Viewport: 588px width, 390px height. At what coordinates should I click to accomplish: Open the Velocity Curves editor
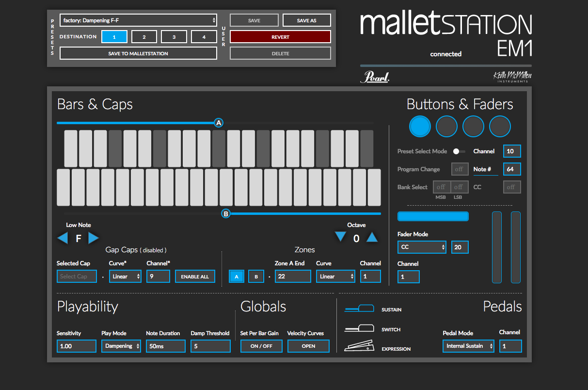[308, 346]
